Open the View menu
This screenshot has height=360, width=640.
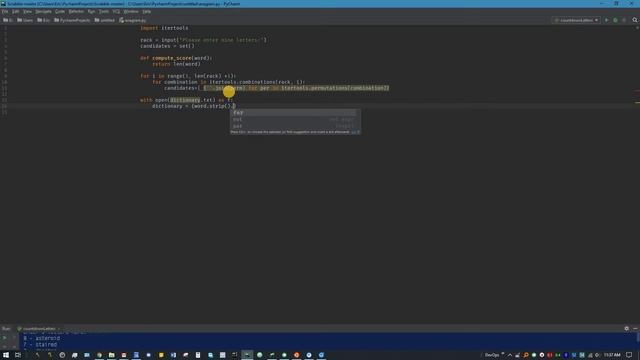pyautogui.click(x=27, y=11)
